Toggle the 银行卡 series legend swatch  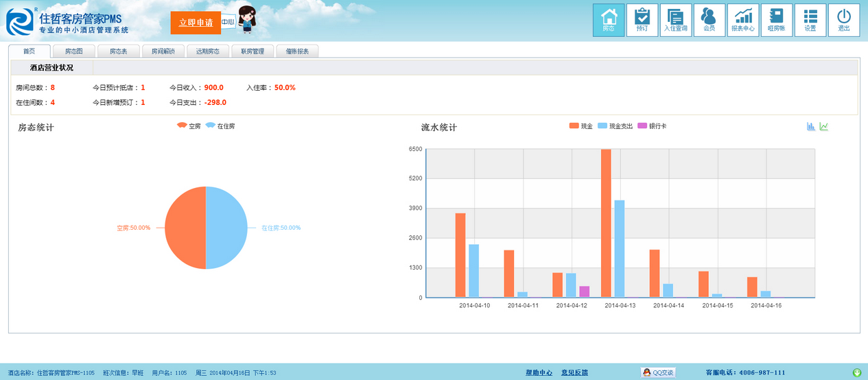pyautogui.click(x=642, y=126)
